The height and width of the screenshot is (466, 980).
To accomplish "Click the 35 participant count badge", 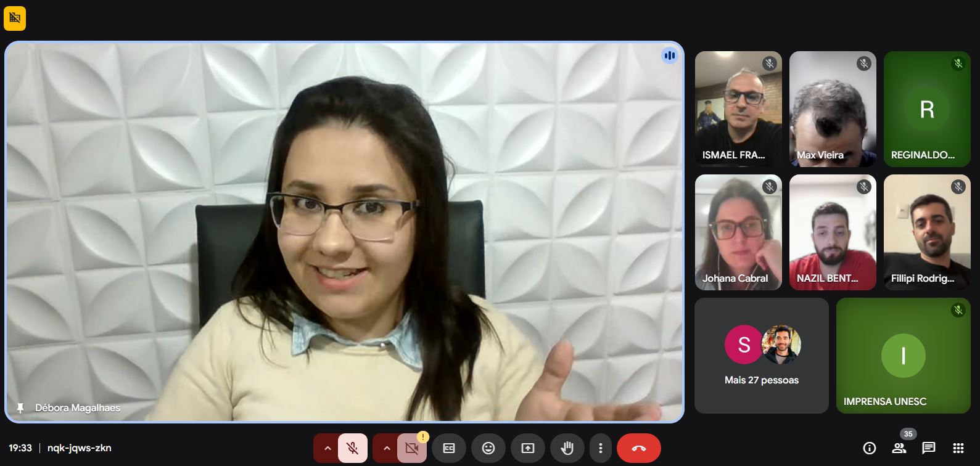I will [x=908, y=434].
